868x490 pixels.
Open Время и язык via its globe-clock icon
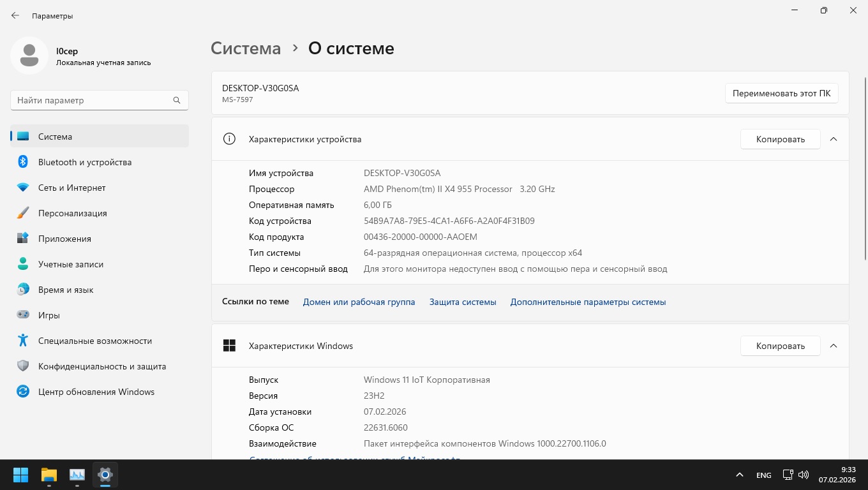(23, 290)
